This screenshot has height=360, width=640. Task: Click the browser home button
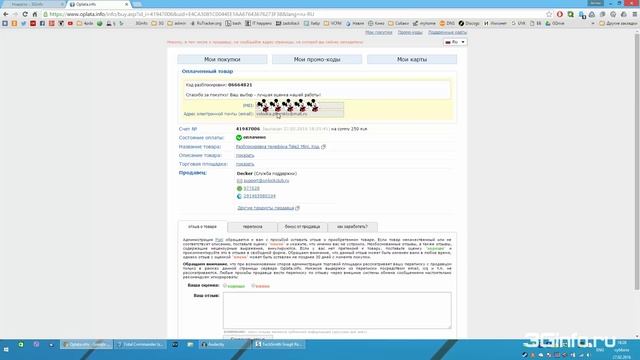[x=35, y=14]
